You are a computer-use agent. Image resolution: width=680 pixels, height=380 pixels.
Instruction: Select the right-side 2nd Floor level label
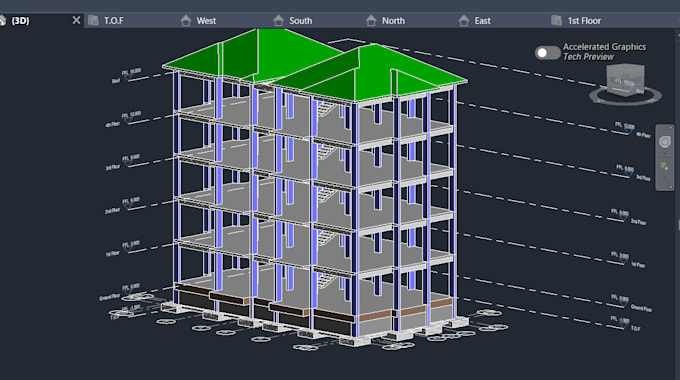638,222
